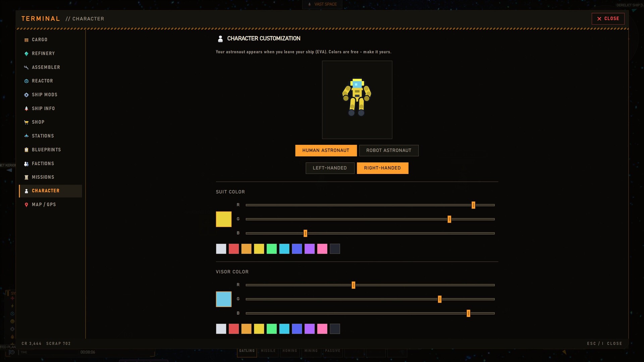Close the terminal with Close button
This screenshot has width=644, height=362.
tap(608, 19)
